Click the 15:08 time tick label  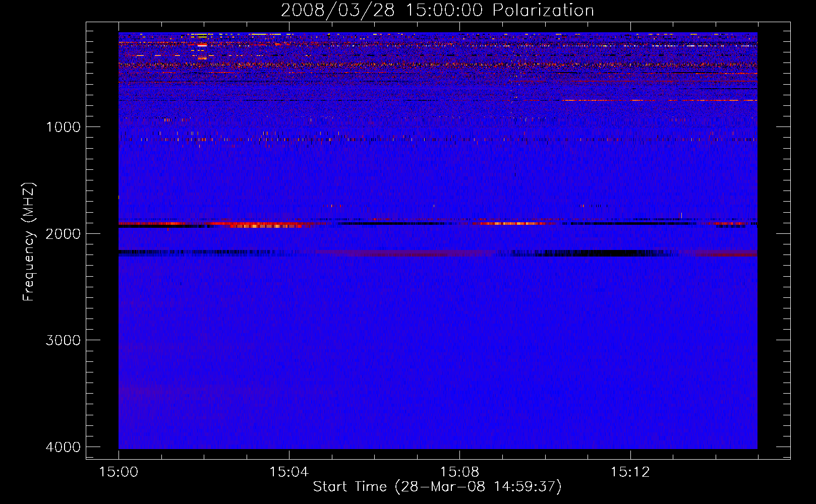coord(459,472)
